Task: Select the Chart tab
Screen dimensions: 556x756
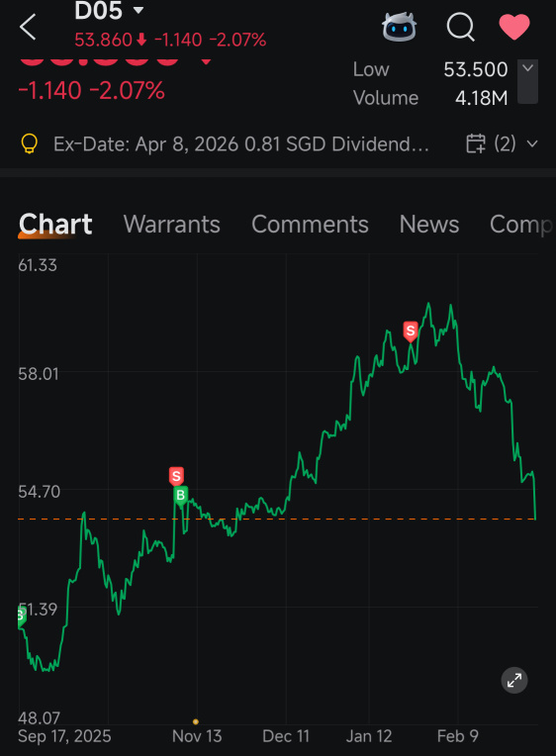Action: (x=55, y=225)
